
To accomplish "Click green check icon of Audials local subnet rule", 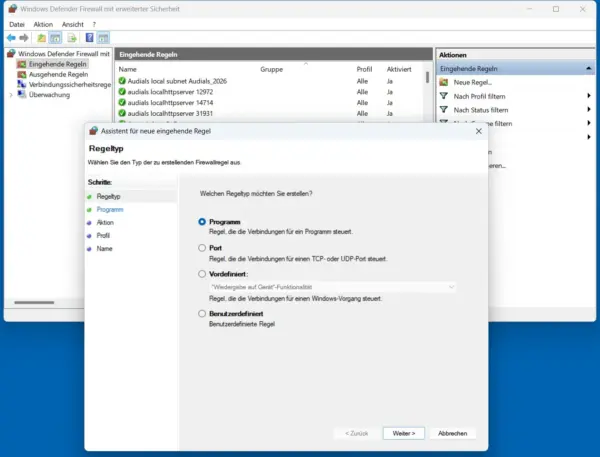I will point(122,81).
